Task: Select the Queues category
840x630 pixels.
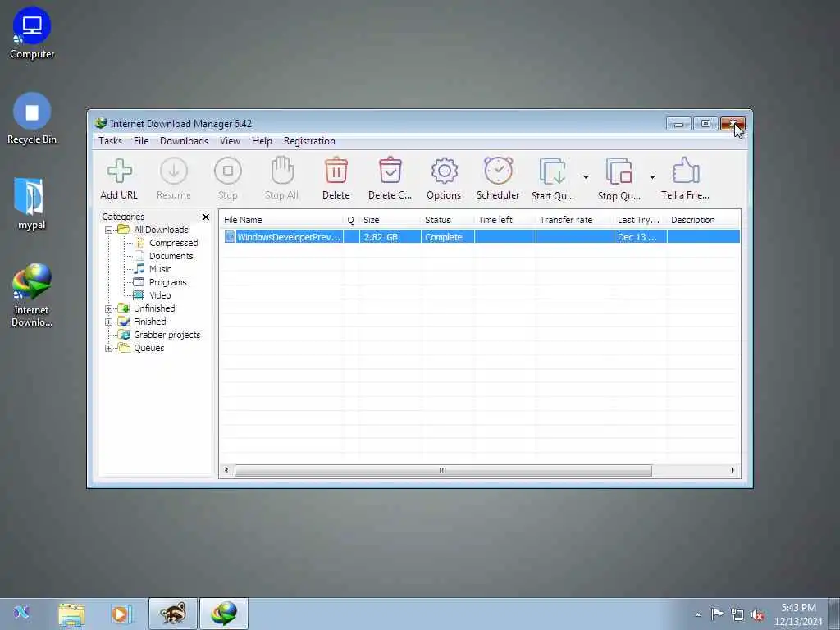Action: click(x=148, y=348)
